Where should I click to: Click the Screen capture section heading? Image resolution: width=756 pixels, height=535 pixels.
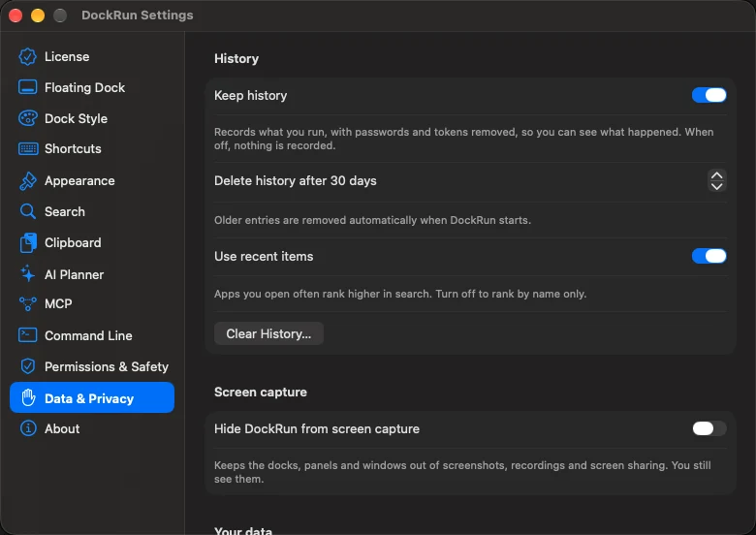(x=261, y=392)
